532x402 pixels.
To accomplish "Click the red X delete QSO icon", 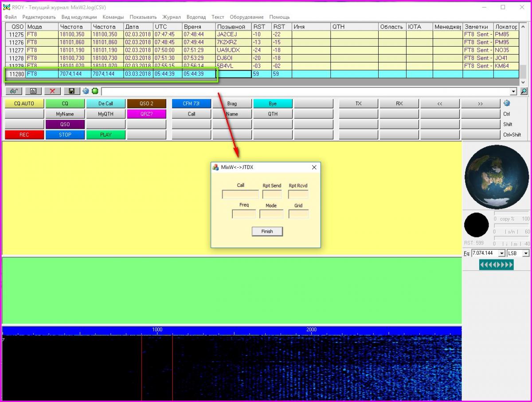I will (52, 91).
